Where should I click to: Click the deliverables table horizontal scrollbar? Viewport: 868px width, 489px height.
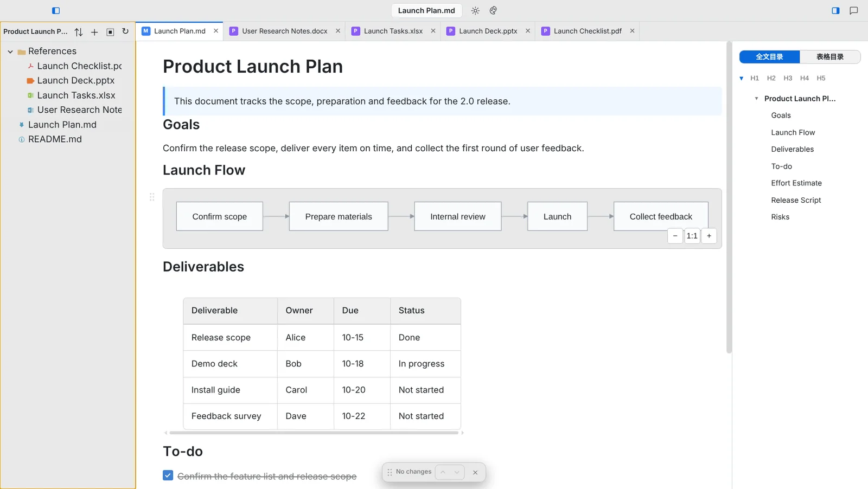tap(314, 433)
